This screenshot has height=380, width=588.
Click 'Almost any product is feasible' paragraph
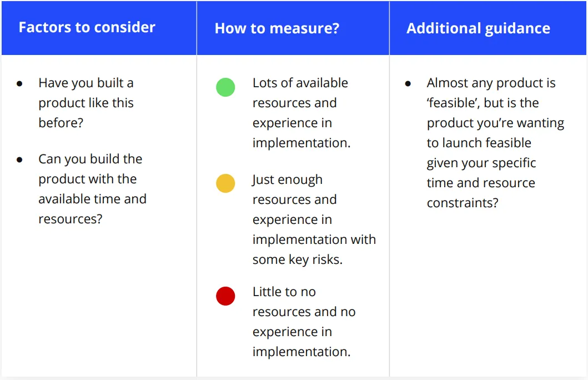495,143
